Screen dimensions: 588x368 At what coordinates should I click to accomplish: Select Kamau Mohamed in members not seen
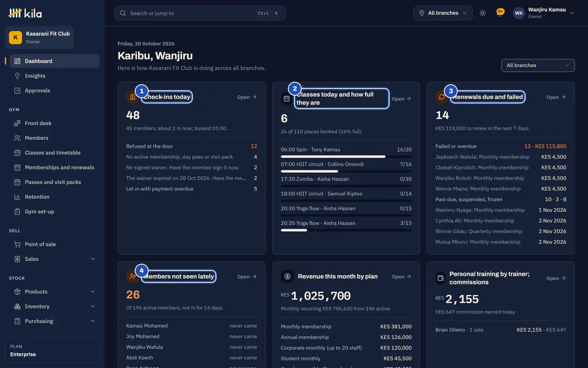[x=192, y=326]
